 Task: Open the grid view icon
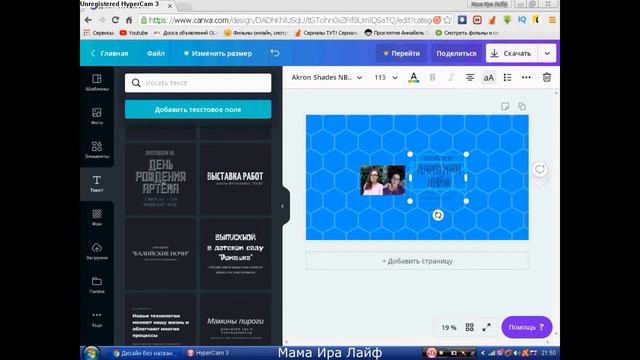point(470,327)
